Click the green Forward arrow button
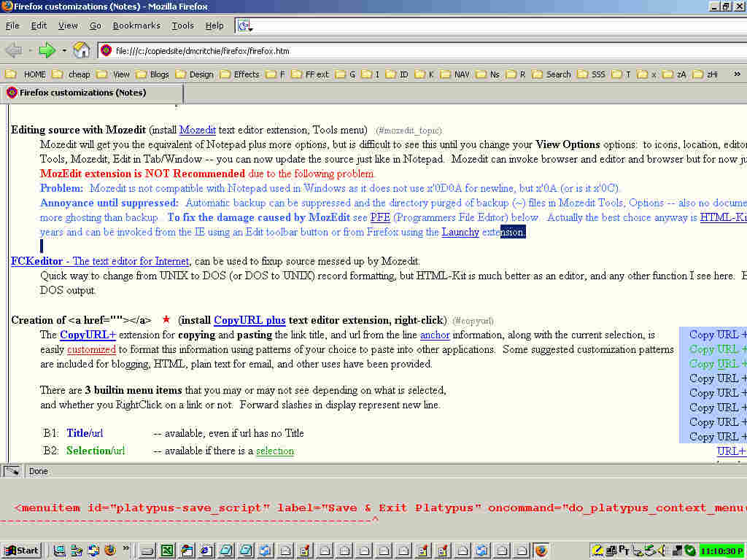The image size is (747, 560). [x=47, y=50]
